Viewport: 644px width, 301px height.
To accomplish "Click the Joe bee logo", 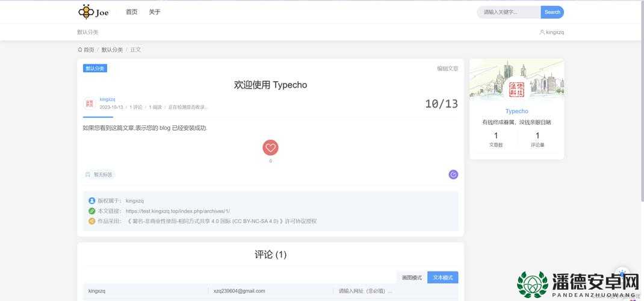I will (x=94, y=12).
